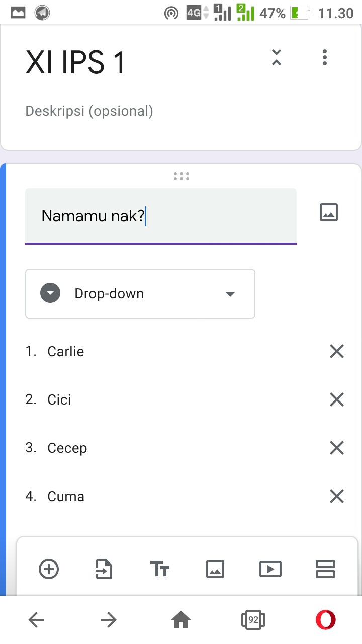362x644 pixels.
Task: Delete the Cuma option
Action: click(336, 496)
